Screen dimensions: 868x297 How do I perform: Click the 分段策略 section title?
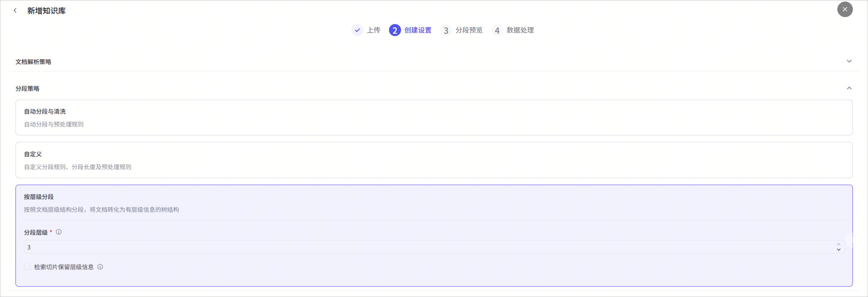pyautogui.click(x=28, y=89)
